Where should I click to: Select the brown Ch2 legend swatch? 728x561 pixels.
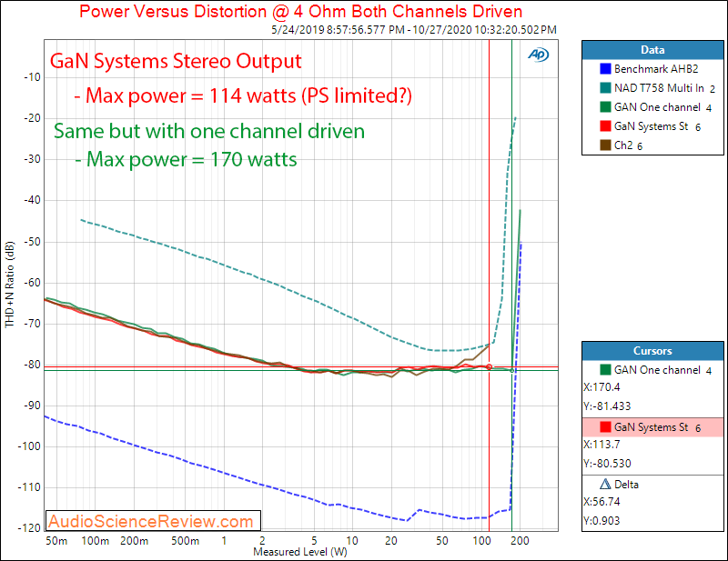(x=605, y=145)
